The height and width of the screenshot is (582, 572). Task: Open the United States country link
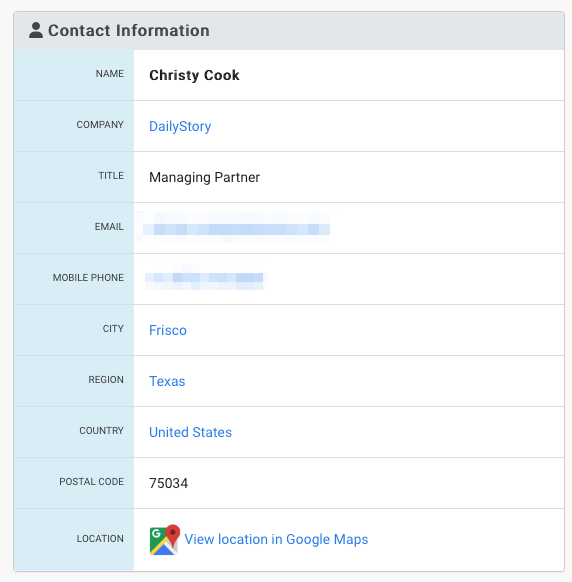click(x=190, y=432)
